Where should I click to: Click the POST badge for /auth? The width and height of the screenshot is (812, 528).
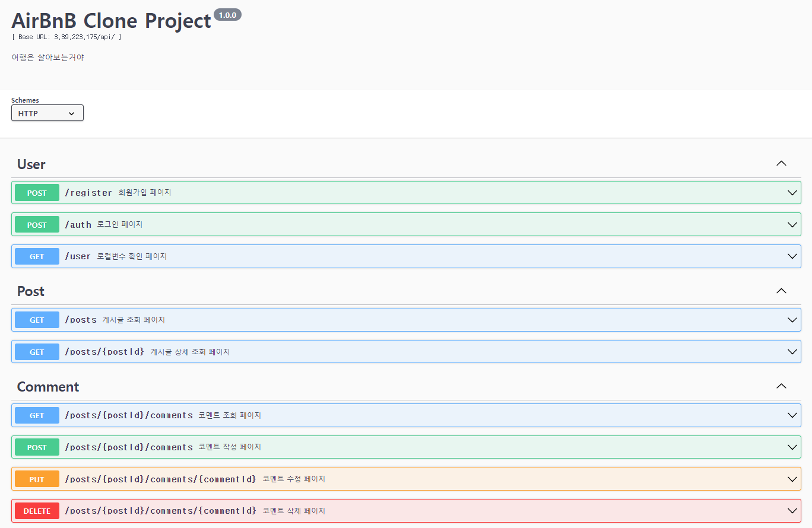37,225
